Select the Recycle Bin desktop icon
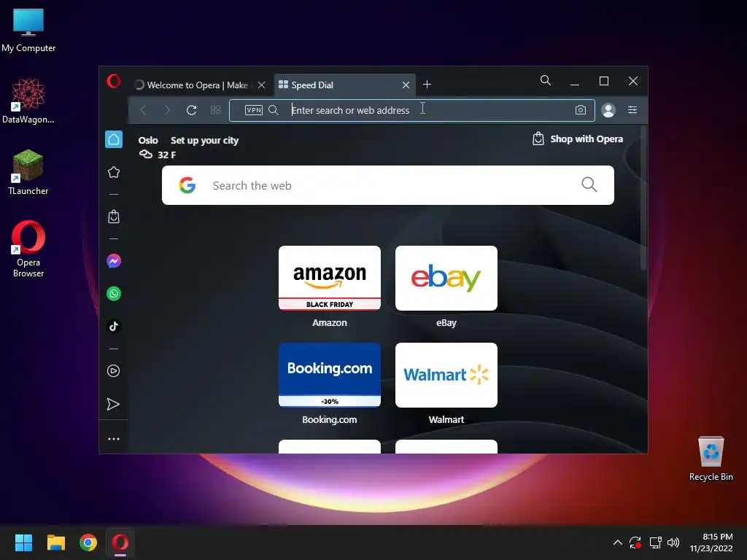The width and height of the screenshot is (747, 560). point(711,459)
